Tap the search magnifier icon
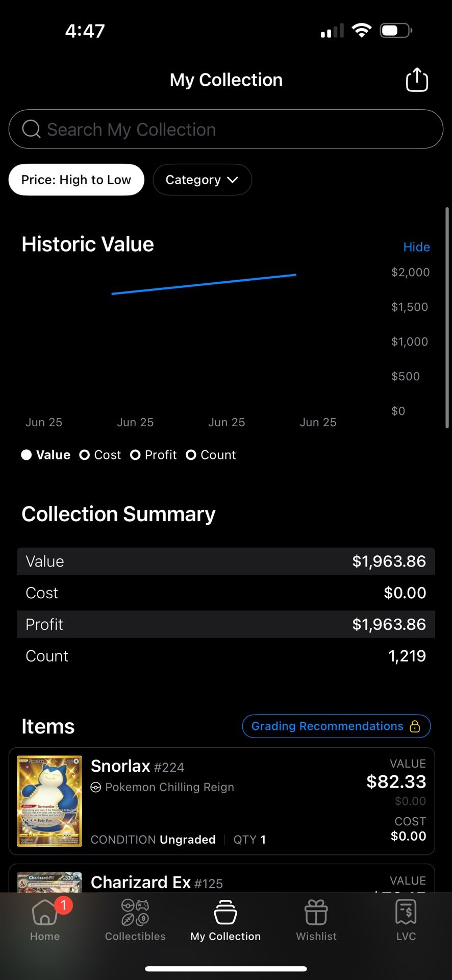Image resolution: width=452 pixels, height=980 pixels. point(31,129)
